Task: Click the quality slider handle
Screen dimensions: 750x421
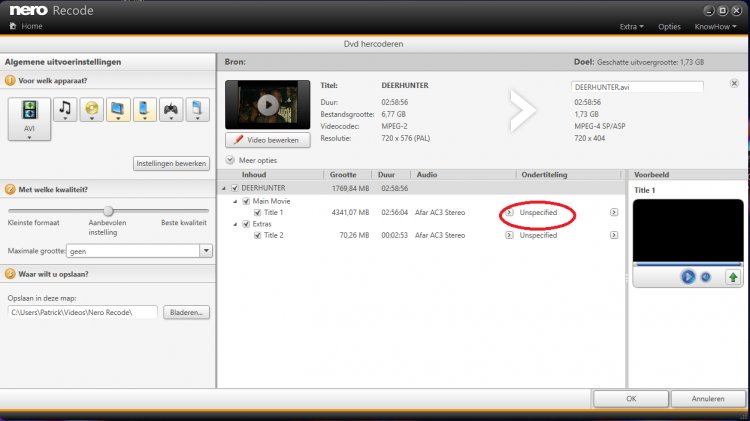Action: click(108, 210)
